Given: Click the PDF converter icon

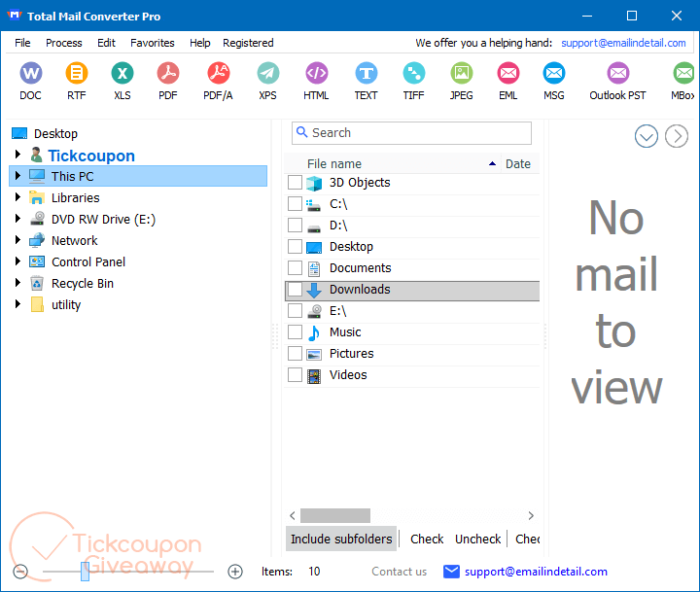Looking at the screenshot, I should 168,73.
